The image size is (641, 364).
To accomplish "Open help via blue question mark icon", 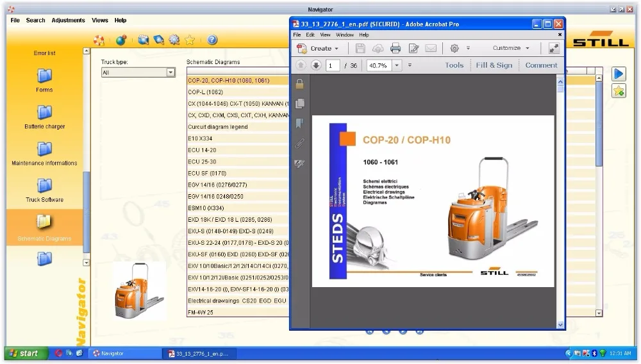I will click(x=212, y=40).
